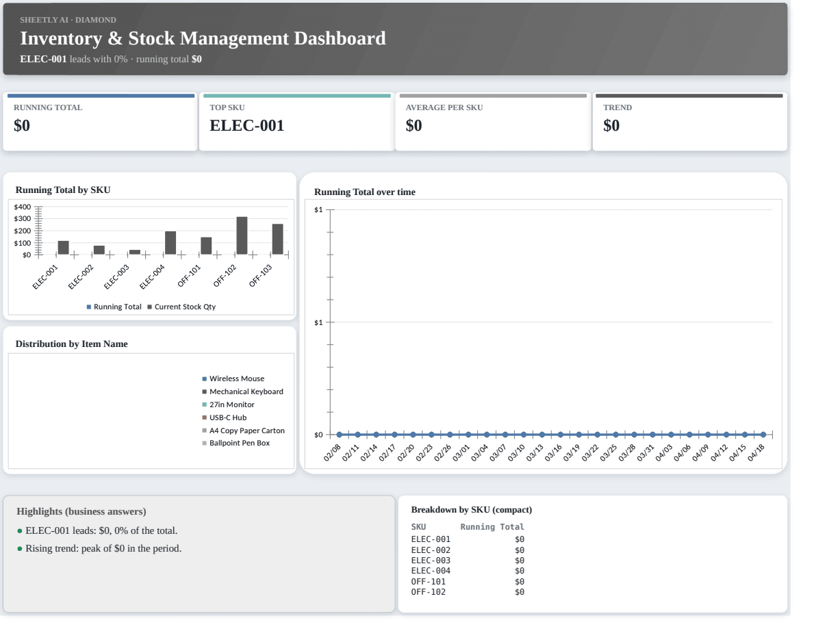Click the Highlights (business answers) heading

[x=81, y=511]
